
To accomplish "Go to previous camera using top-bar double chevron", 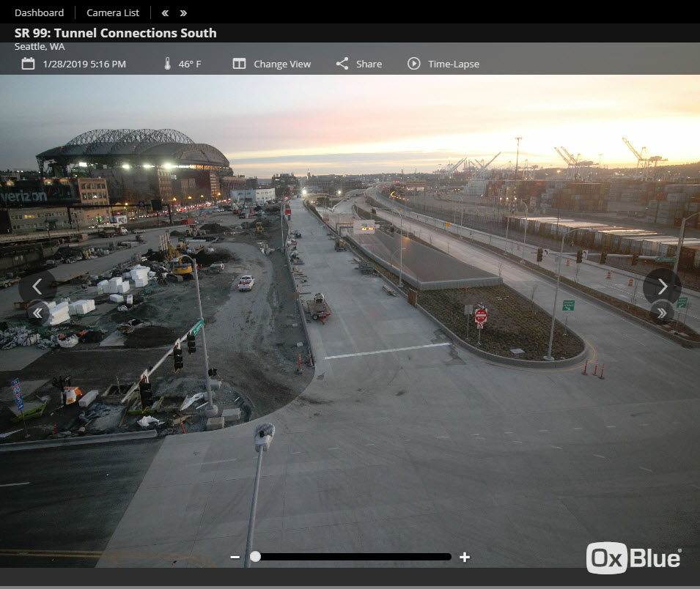I will pyautogui.click(x=165, y=12).
